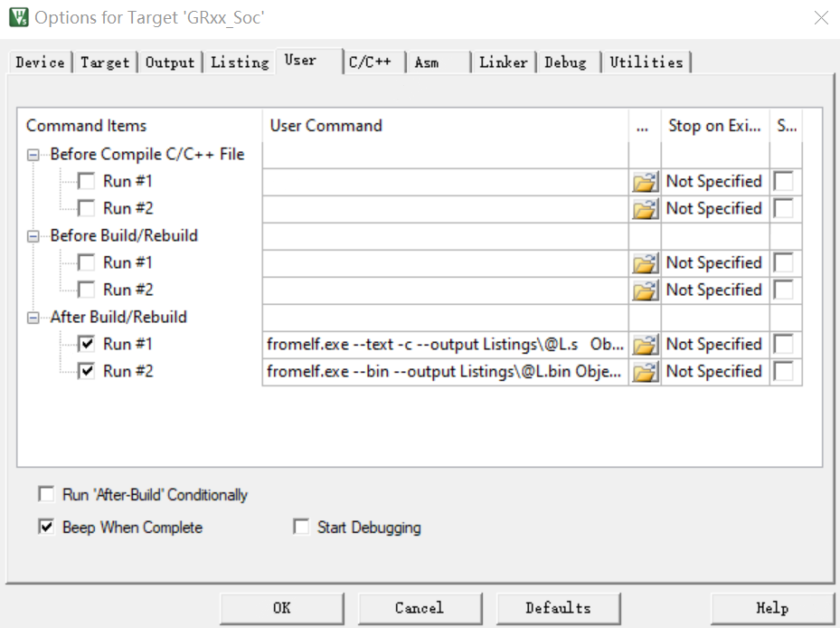
Task: Edit the fromelf --bin command field
Action: click(445, 372)
